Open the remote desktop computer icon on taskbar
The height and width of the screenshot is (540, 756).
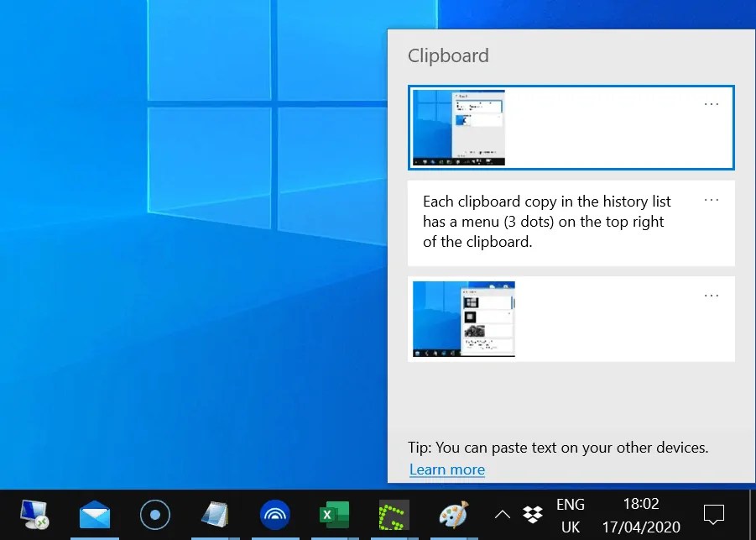click(x=34, y=515)
